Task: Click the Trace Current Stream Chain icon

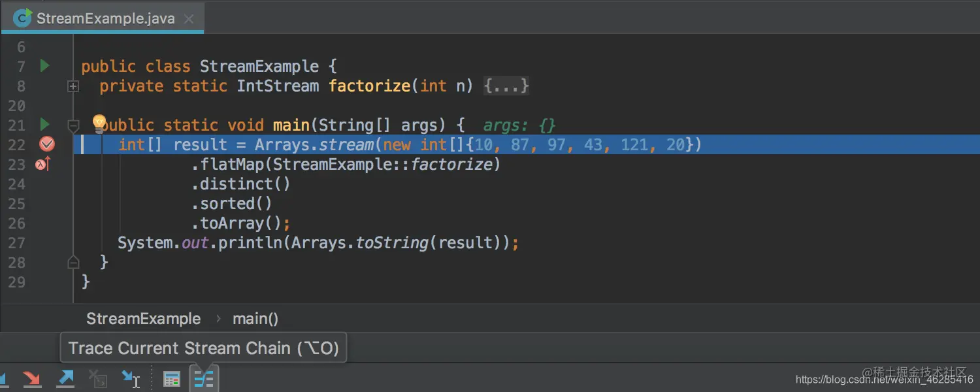Action: (204, 378)
